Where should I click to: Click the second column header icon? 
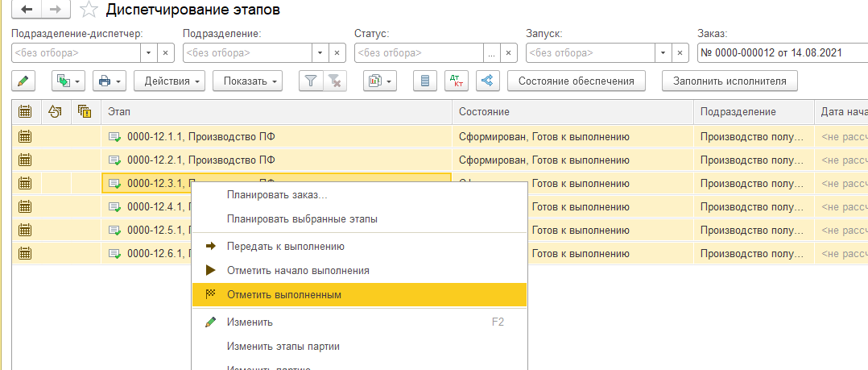coord(56,112)
